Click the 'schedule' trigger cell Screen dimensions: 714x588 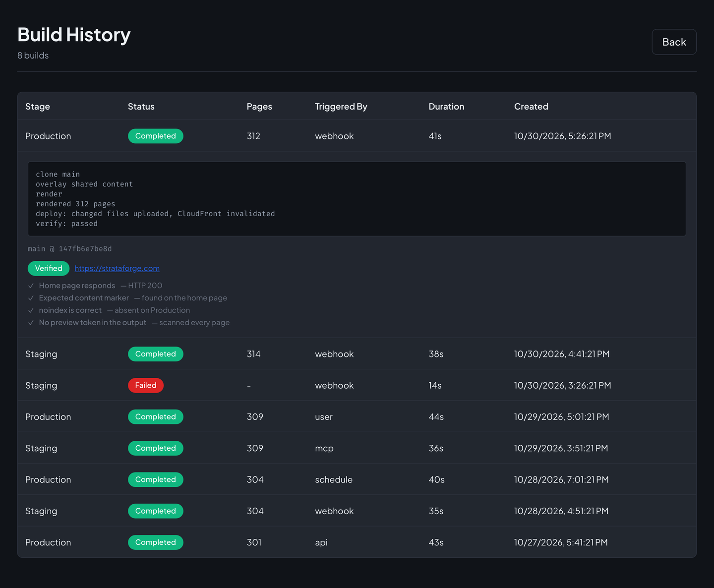tap(334, 479)
